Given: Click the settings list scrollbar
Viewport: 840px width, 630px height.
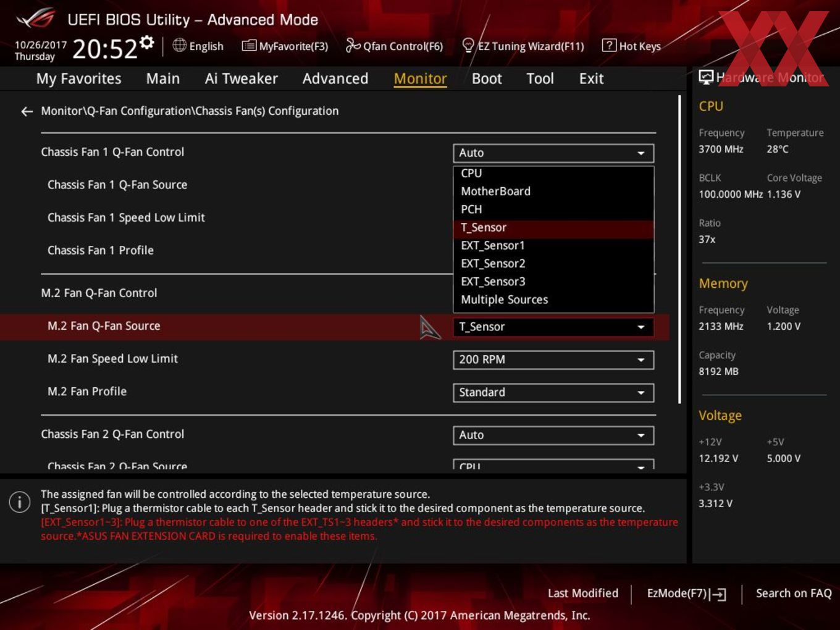Looking at the screenshot, I should [x=679, y=250].
